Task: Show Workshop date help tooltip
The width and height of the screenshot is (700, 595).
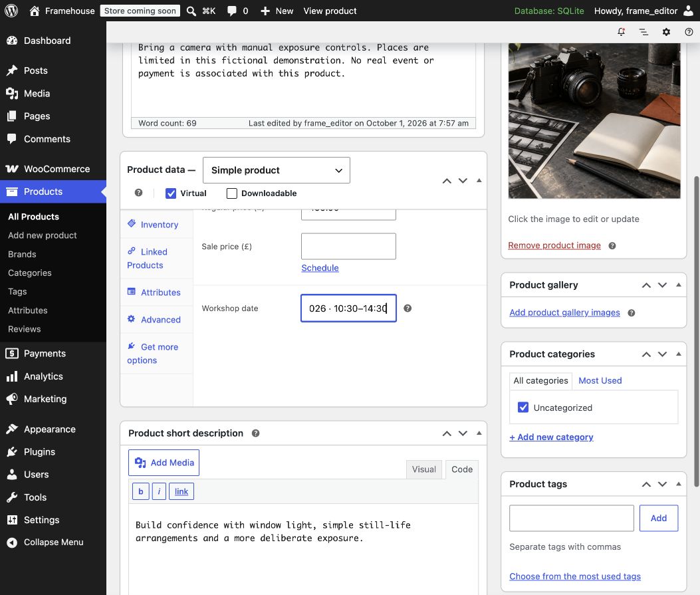Action: tap(408, 308)
